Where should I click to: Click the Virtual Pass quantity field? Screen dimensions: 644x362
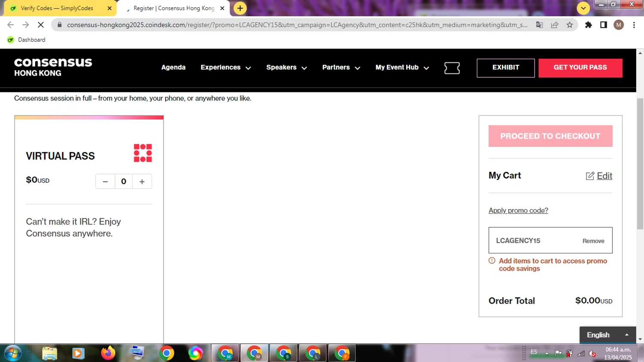pyautogui.click(x=124, y=182)
